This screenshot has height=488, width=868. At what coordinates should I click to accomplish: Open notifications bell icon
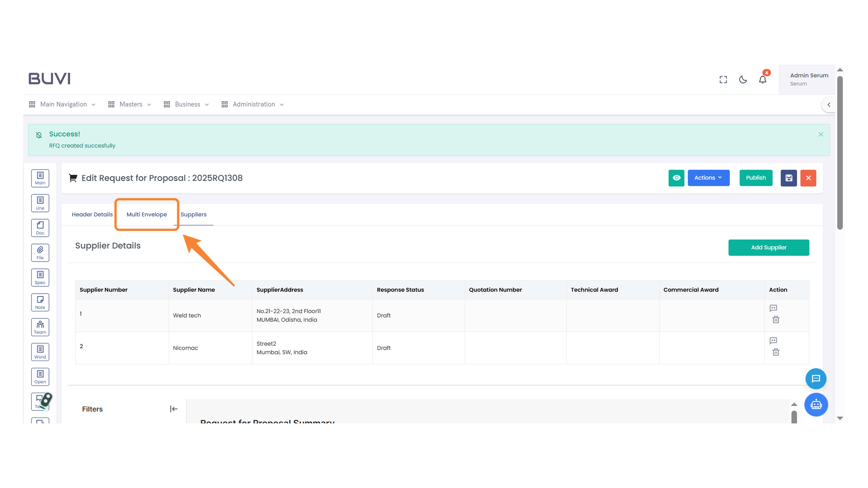[x=763, y=80]
